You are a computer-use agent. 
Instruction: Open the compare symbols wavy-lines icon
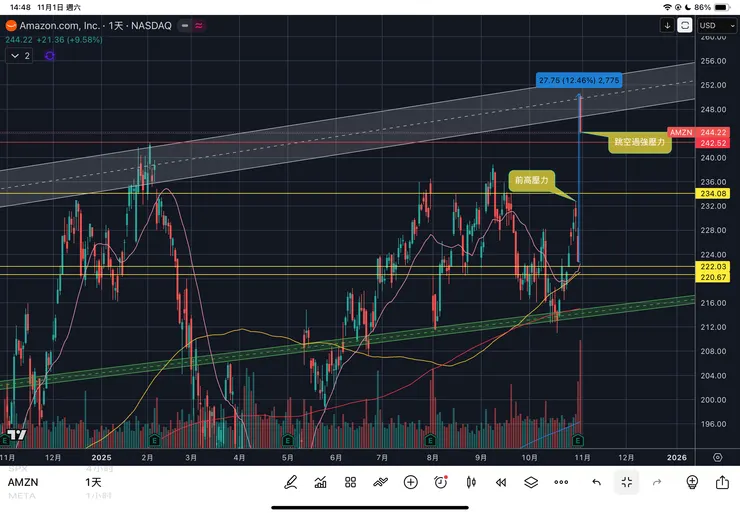point(380,482)
